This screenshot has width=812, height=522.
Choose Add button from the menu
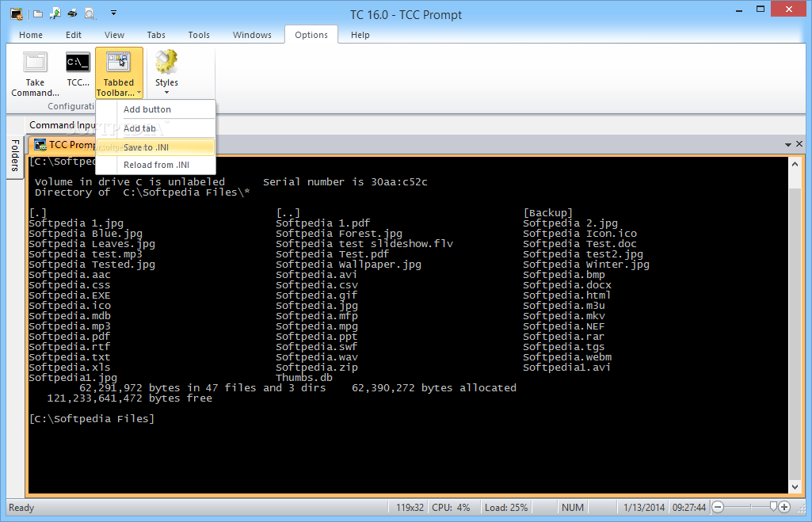coord(155,109)
